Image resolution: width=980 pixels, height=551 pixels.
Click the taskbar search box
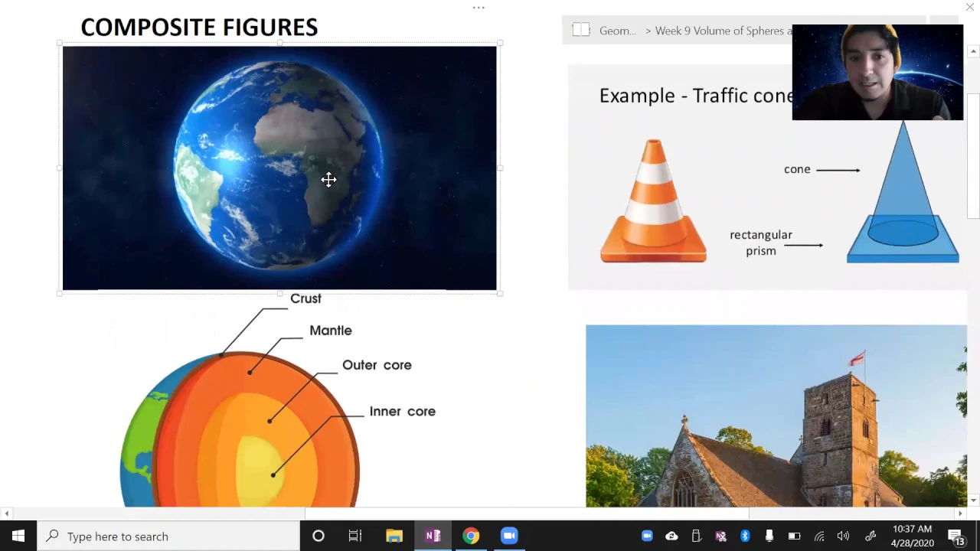point(168,536)
